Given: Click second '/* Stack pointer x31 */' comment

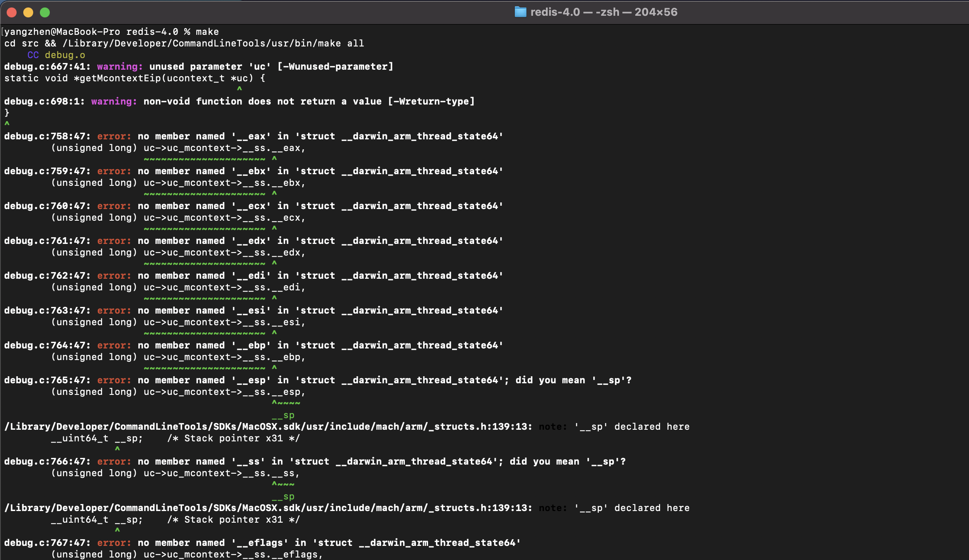Looking at the screenshot, I should (233, 520).
